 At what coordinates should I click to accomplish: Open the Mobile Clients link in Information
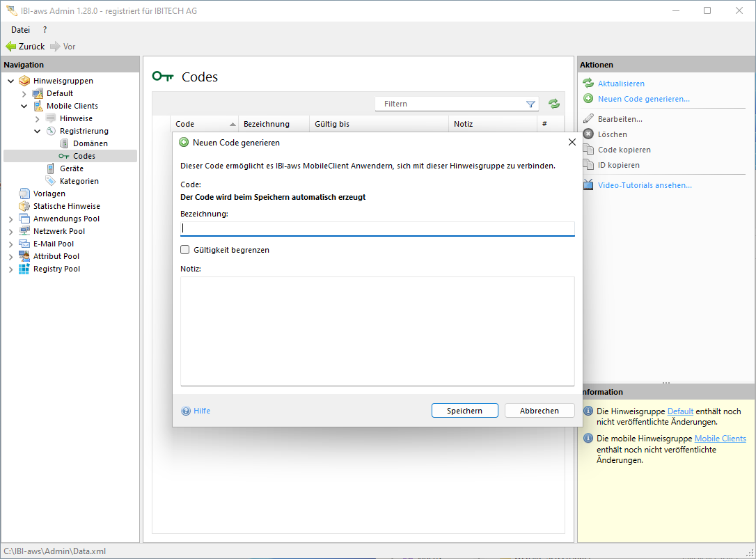click(x=720, y=439)
